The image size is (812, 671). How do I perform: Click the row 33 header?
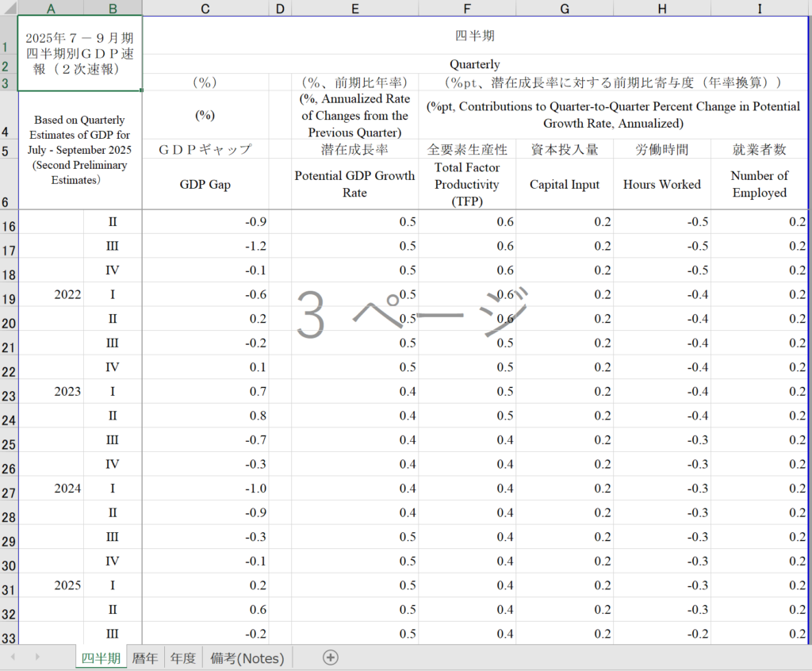[9, 638]
